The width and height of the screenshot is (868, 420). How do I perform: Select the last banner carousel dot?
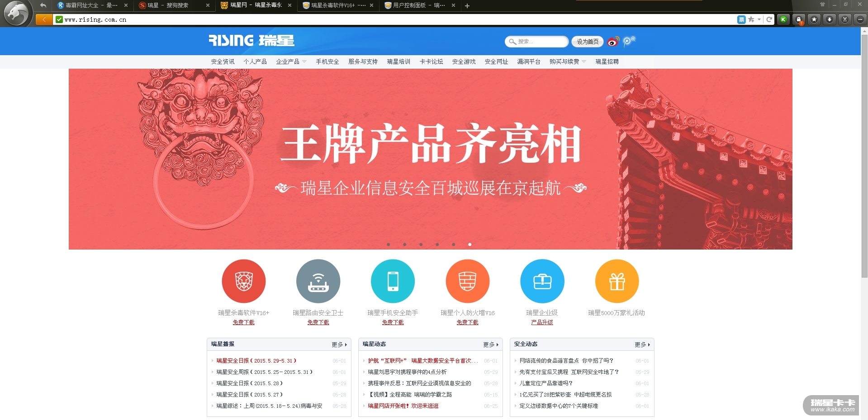pyautogui.click(x=470, y=245)
